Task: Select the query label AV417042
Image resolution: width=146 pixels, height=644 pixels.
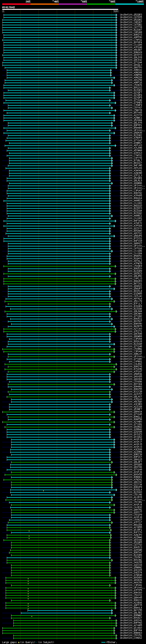Action: click(8, 7)
